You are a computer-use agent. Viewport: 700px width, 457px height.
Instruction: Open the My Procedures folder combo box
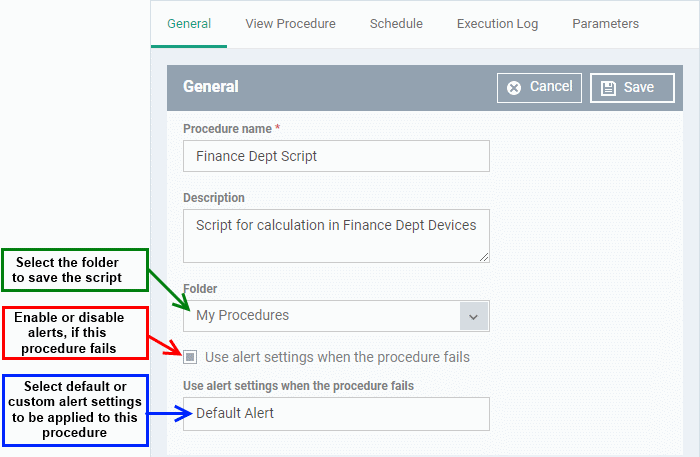(x=336, y=316)
